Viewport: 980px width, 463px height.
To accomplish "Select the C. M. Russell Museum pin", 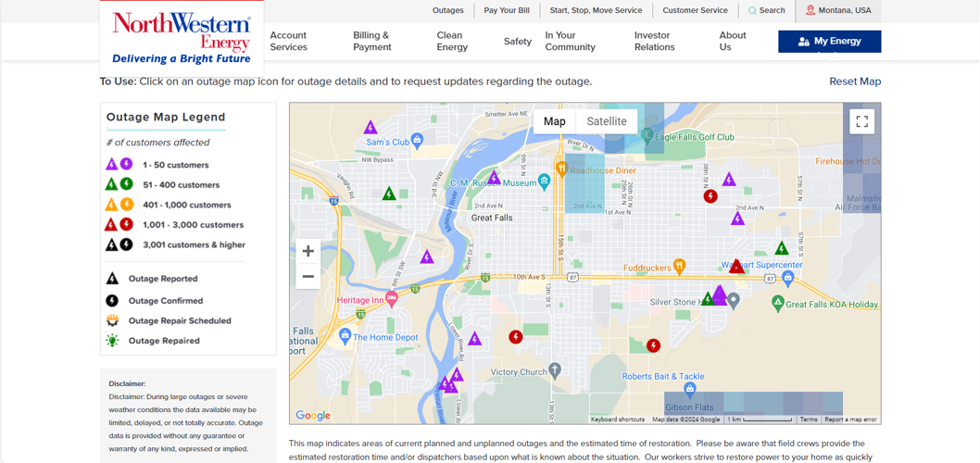I will 544,181.
